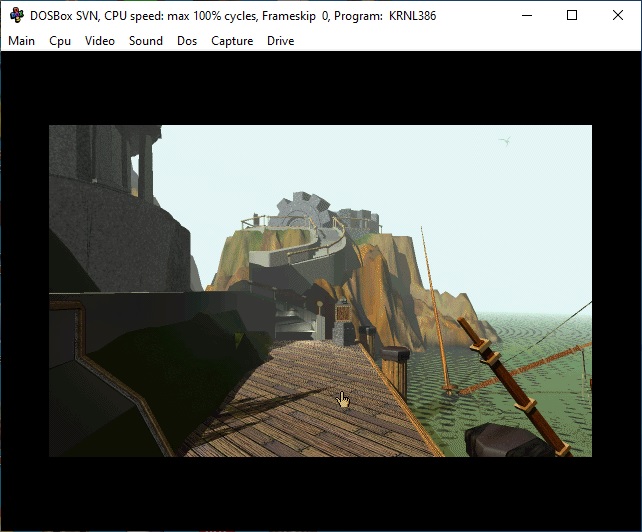Open the Capture menu
This screenshot has height=532, width=642.
tap(232, 41)
